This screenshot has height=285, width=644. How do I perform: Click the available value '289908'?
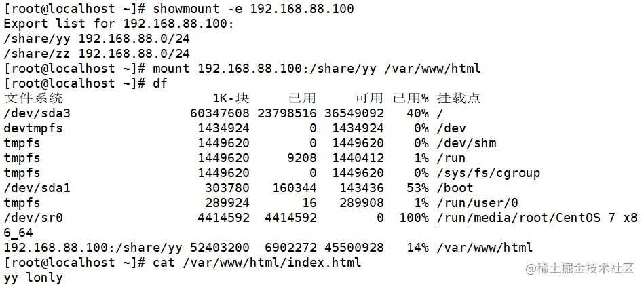pyautogui.click(x=362, y=203)
